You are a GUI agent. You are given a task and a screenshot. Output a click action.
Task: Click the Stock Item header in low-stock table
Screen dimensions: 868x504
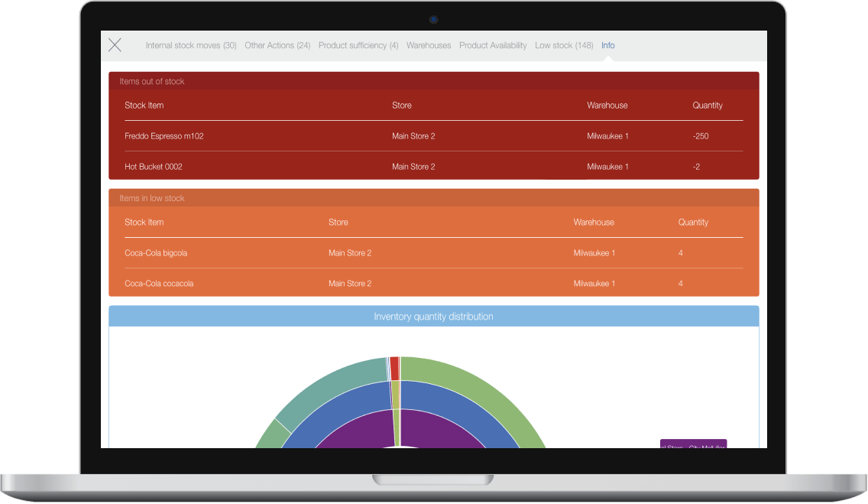[144, 222]
